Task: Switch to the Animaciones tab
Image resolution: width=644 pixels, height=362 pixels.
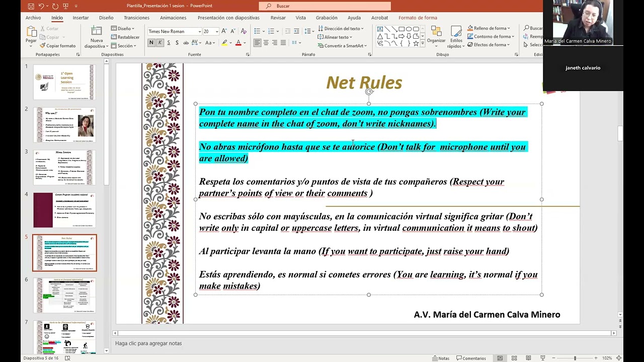Action: tap(173, 18)
